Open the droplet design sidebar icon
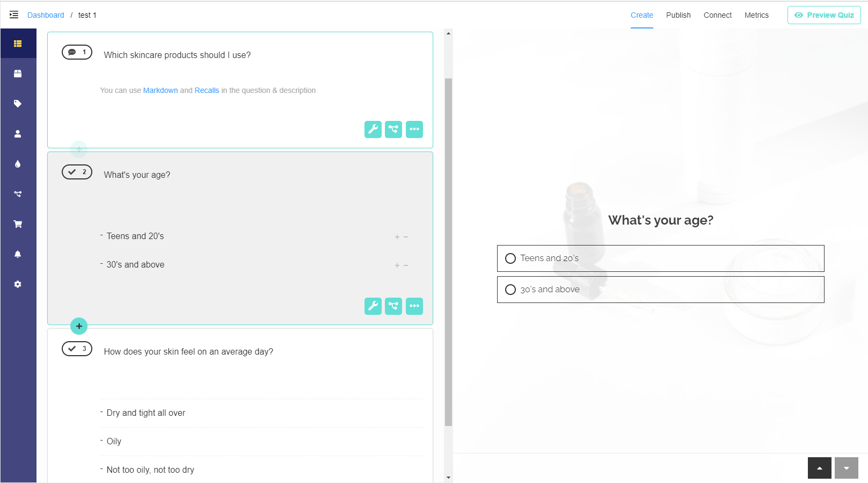 tap(18, 164)
